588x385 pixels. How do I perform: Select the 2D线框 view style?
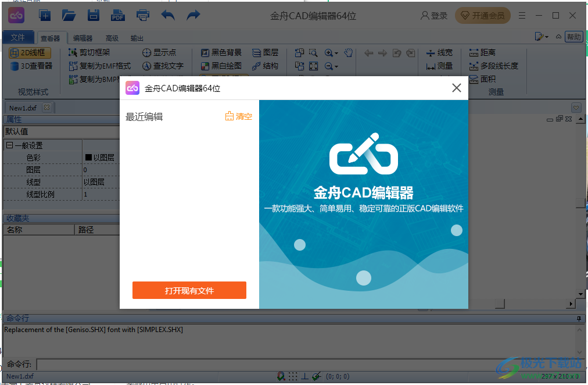30,52
